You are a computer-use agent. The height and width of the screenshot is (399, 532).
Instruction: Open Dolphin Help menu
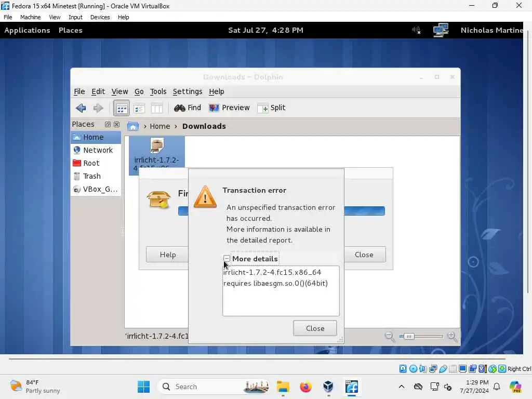[x=217, y=91]
